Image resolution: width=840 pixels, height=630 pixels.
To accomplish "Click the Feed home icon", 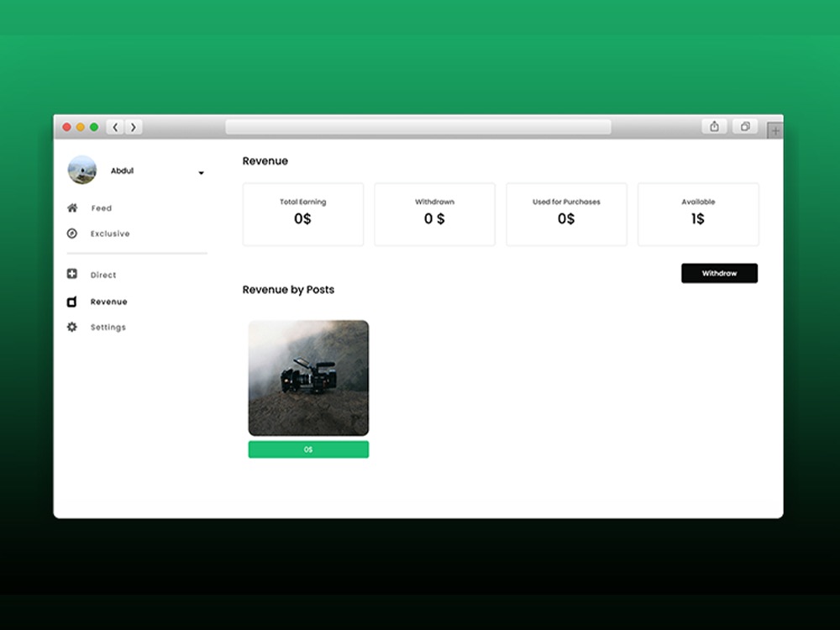I will (x=72, y=207).
